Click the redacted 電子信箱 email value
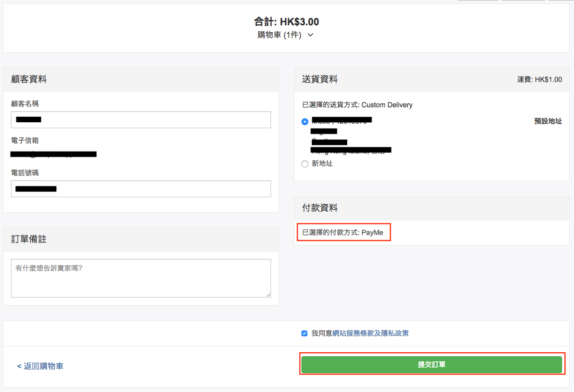 pyautogui.click(x=54, y=155)
